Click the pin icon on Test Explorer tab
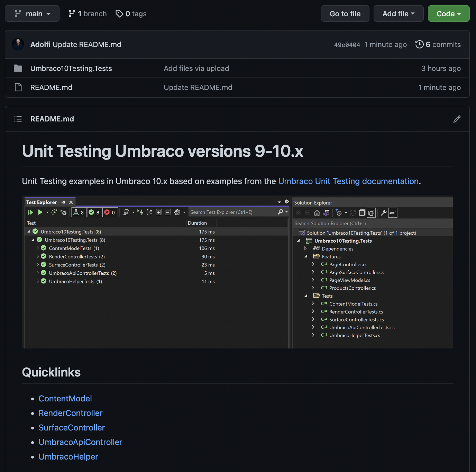Viewport: 476px width, 472px height. point(63,202)
